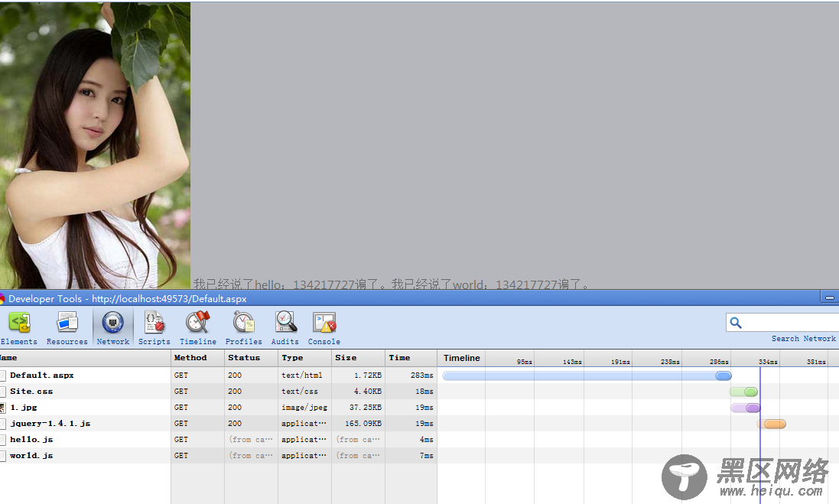Click the search magnifier icon

point(736,323)
